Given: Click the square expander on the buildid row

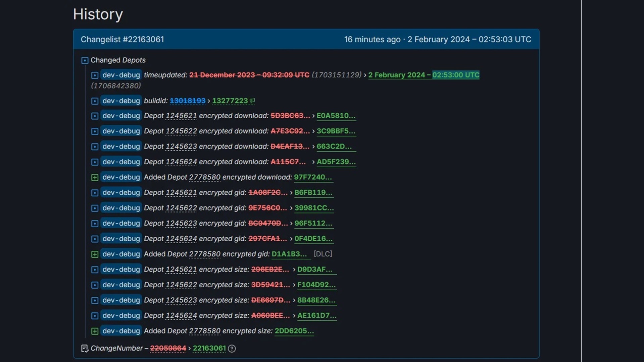Looking at the screenshot, I should click(95, 101).
